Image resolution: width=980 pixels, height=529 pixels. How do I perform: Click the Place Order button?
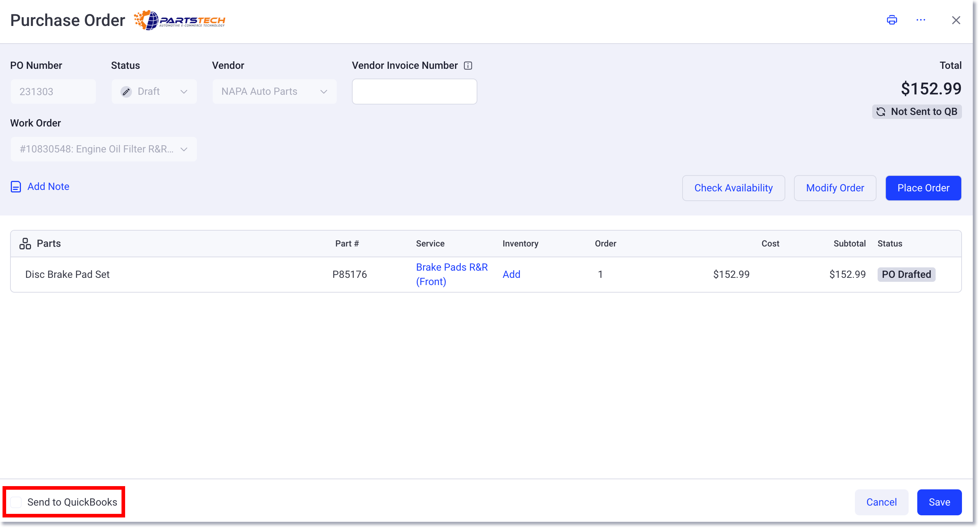[x=923, y=187]
